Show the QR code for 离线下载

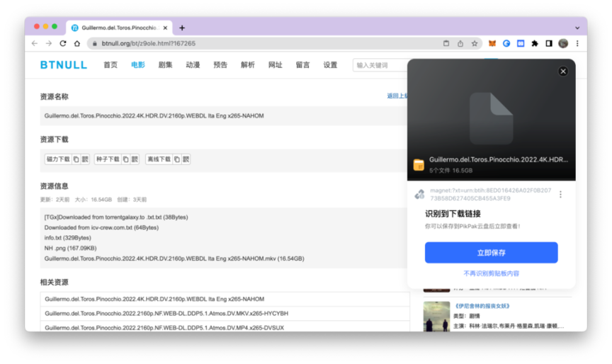point(186,159)
